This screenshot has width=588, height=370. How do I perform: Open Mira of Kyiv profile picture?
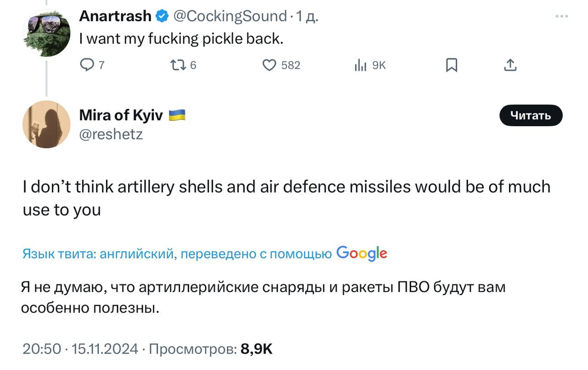(46, 124)
